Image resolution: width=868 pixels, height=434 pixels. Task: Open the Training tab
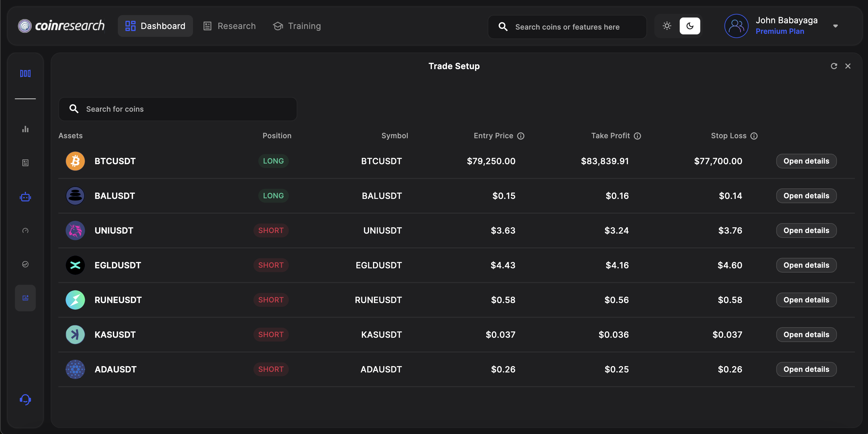[297, 26]
